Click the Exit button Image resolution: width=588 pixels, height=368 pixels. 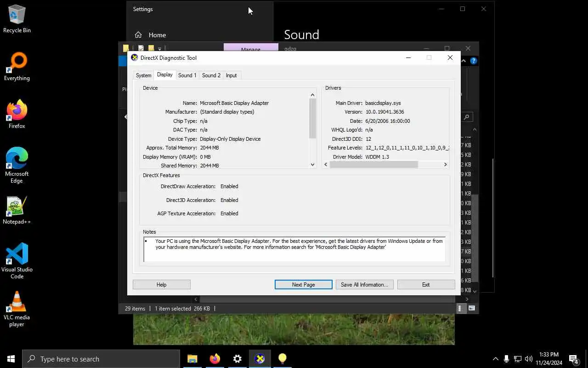pyautogui.click(x=426, y=285)
